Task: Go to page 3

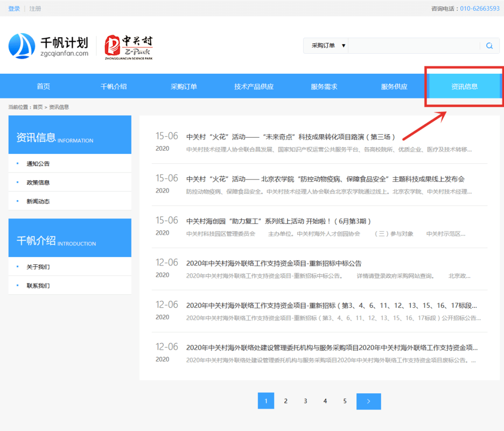Action: (x=305, y=401)
